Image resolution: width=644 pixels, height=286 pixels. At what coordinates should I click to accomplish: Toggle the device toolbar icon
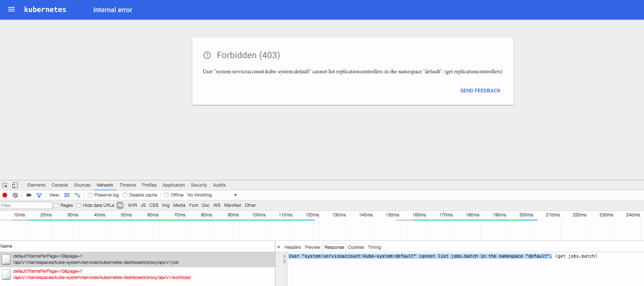coord(15,185)
